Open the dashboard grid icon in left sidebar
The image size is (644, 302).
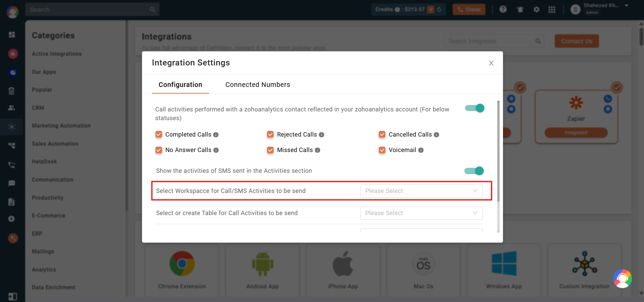click(12, 35)
